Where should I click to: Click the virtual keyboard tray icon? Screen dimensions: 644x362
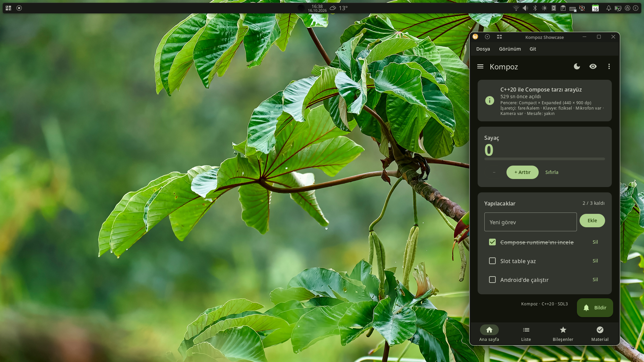click(573, 9)
